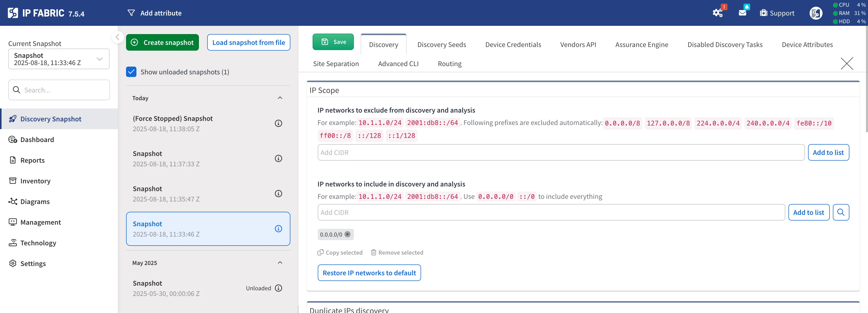Open the Current Snapshot dropdown
868x313 pixels.
click(x=59, y=59)
